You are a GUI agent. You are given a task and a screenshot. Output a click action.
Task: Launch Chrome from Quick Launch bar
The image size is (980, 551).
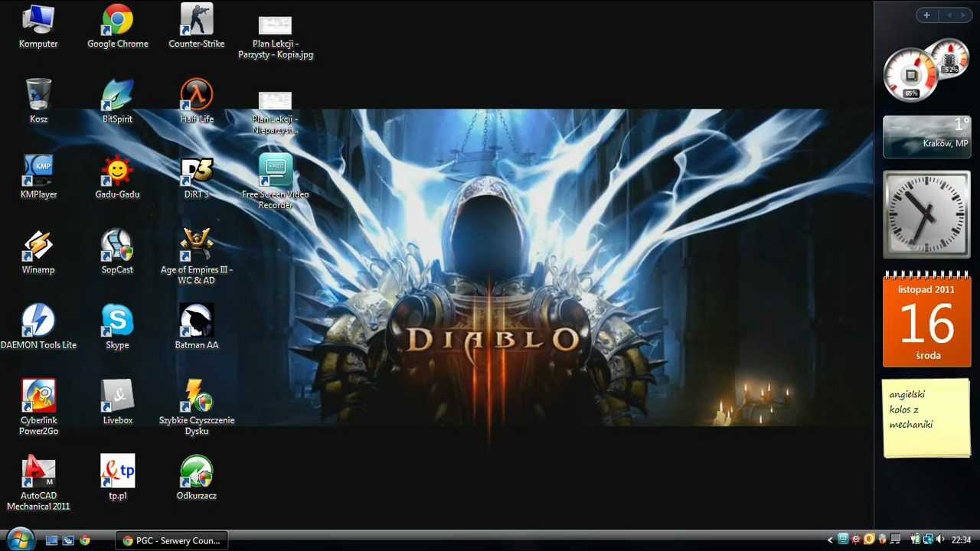pyautogui.click(x=85, y=540)
